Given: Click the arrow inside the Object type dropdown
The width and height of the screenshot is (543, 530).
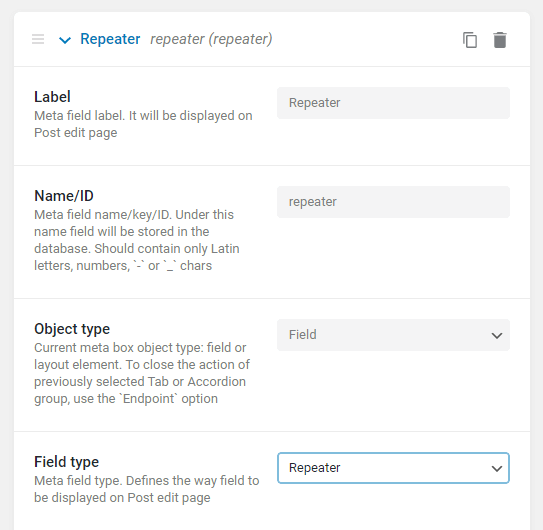Looking at the screenshot, I should (x=497, y=335).
